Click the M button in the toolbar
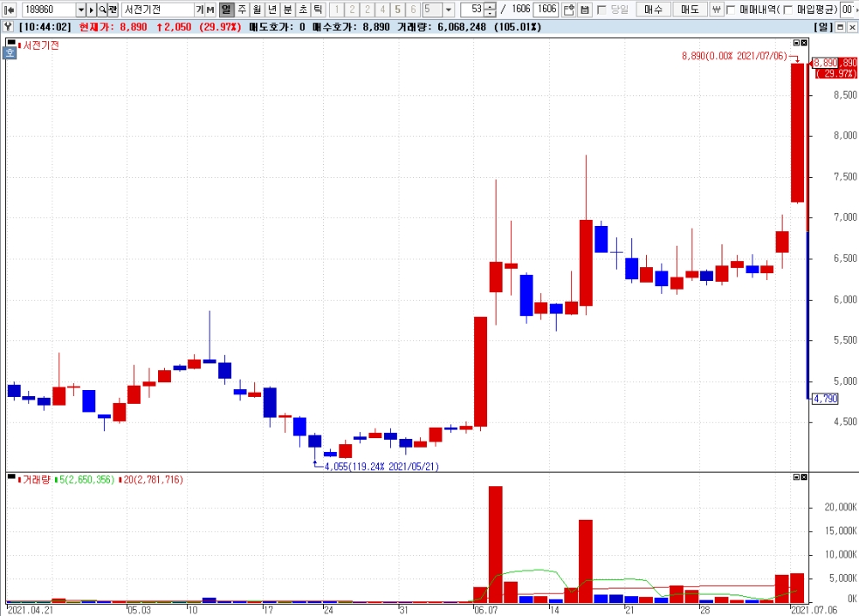The width and height of the screenshot is (859, 616). click(210, 9)
